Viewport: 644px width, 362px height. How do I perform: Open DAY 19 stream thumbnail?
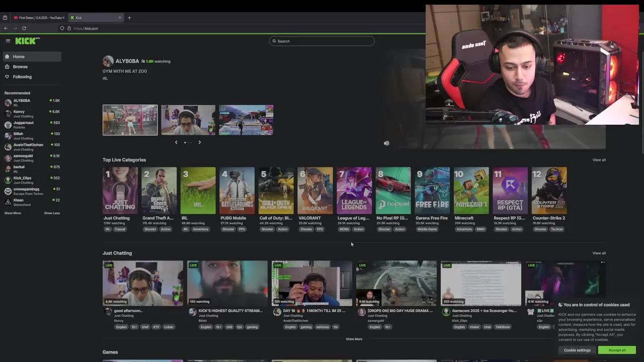(312, 283)
